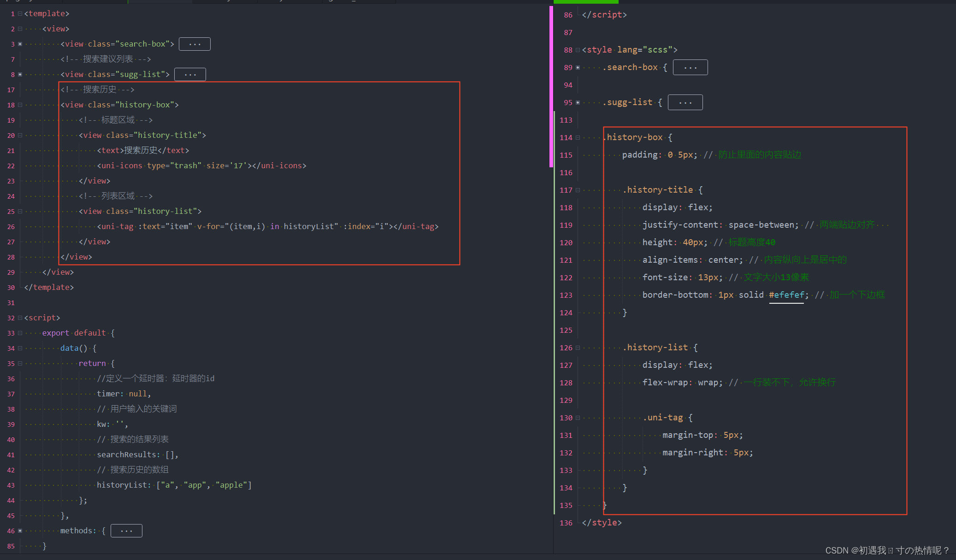Viewport: 956px width, 560px height.
Task: Expand the folded sugg-list view at line 8
Action: click(x=20, y=75)
